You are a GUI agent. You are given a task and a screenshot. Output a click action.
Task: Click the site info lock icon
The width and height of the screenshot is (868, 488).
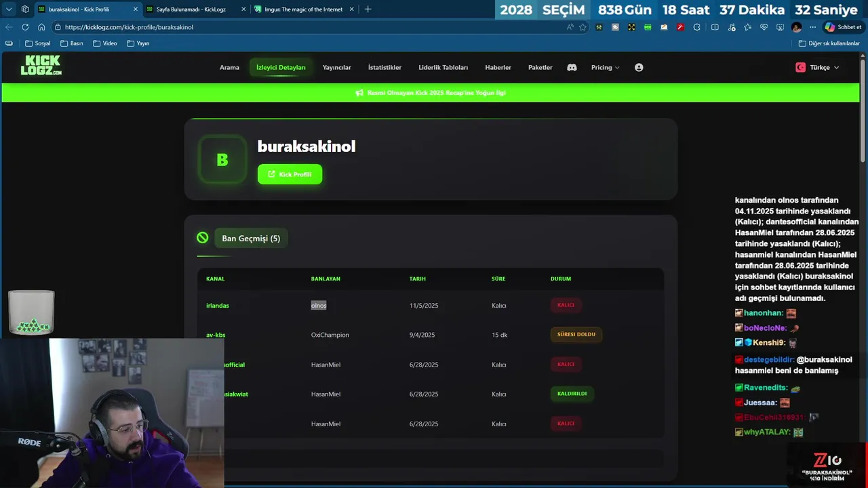click(x=58, y=27)
